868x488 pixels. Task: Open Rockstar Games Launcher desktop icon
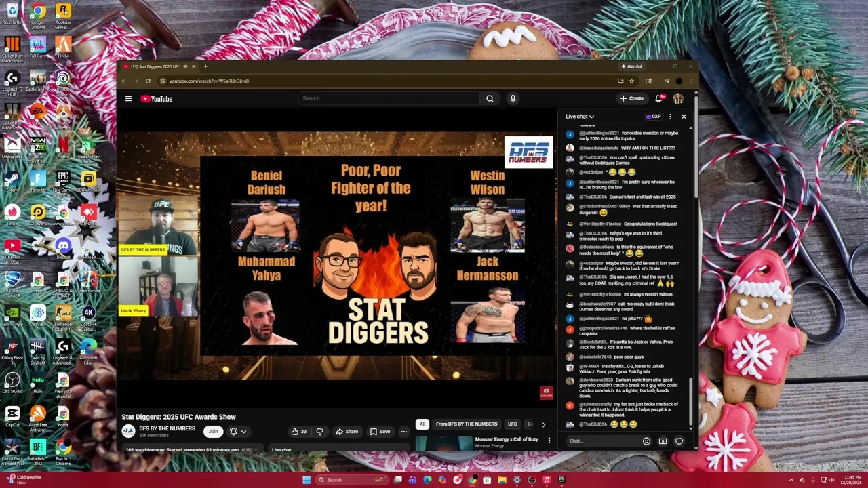click(63, 14)
